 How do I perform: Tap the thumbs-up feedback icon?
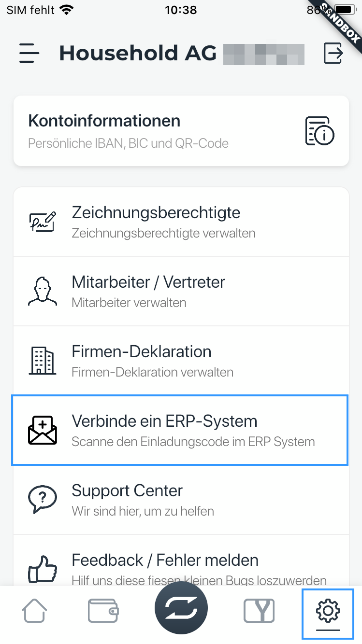click(43, 570)
